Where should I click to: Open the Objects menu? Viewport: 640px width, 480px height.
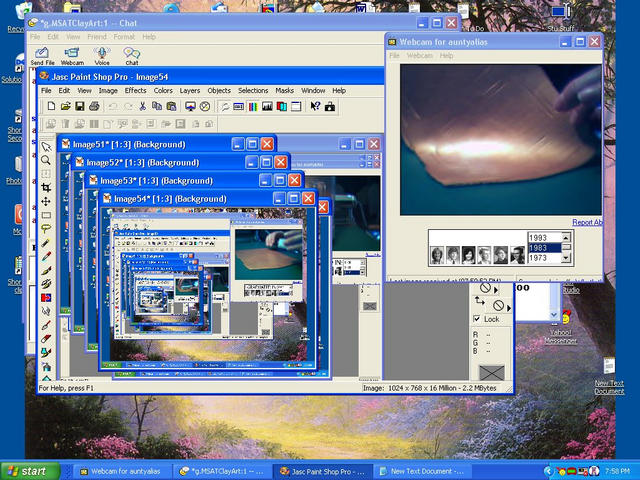coord(219,91)
